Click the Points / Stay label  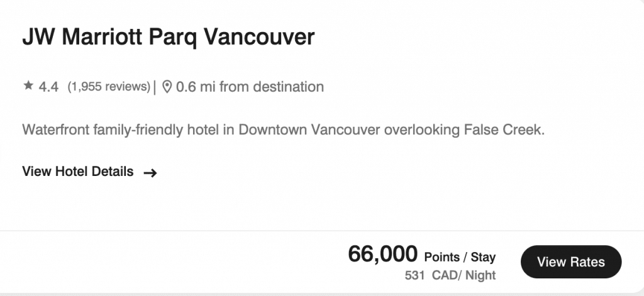(x=460, y=257)
